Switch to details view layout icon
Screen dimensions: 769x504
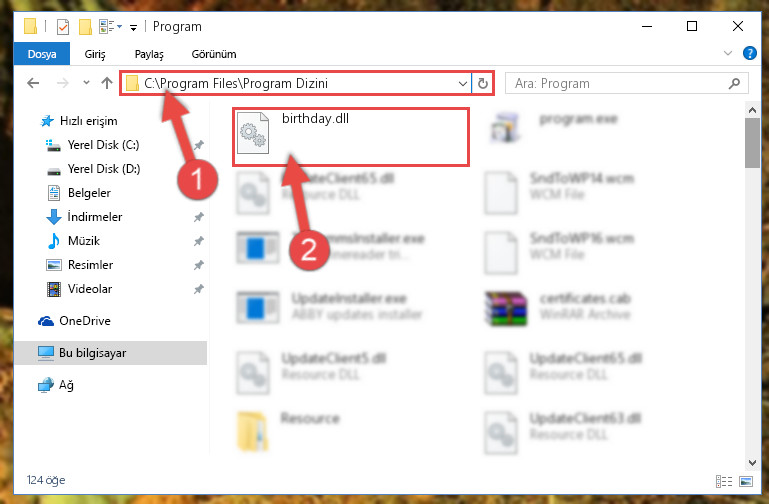tap(724, 481)
